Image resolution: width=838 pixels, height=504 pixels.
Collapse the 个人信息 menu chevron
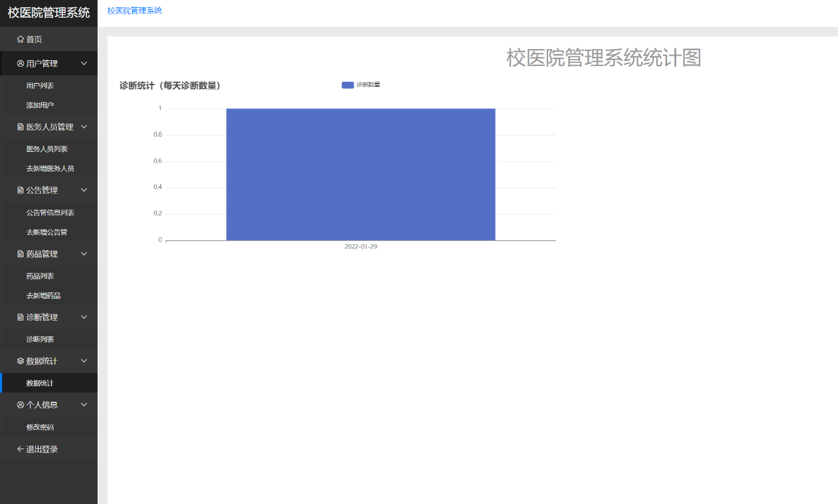coord(84,405)
